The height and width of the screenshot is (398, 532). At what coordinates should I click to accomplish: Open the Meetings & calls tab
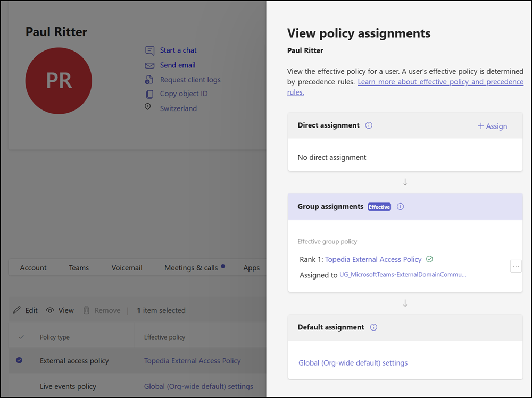click(x=191, y=268)
